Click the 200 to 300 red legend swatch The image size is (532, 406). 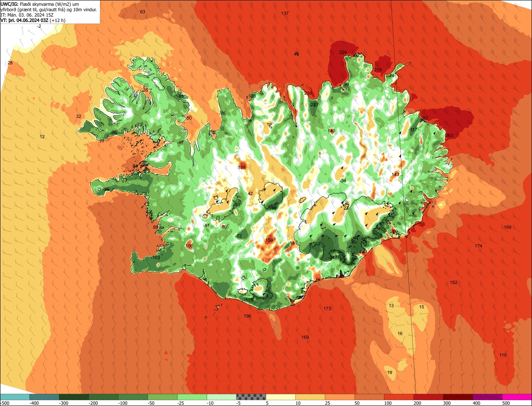coord(428,397)
